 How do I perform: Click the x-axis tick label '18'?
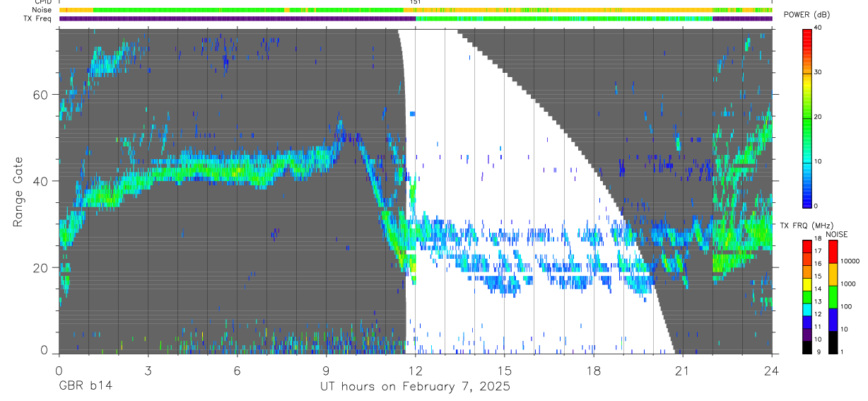[593, 370]
